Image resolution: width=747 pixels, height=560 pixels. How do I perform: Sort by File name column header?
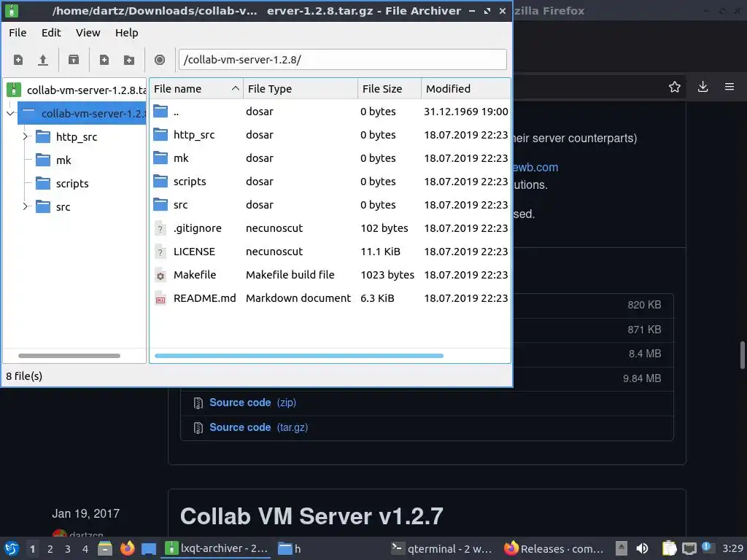pos(196,88)
